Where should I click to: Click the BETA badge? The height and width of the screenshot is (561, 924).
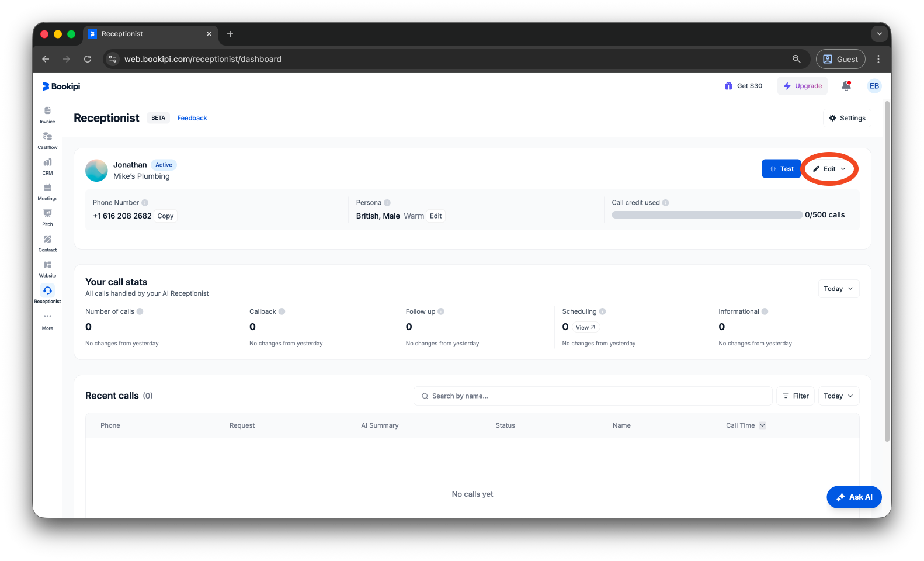click(158, 118)
